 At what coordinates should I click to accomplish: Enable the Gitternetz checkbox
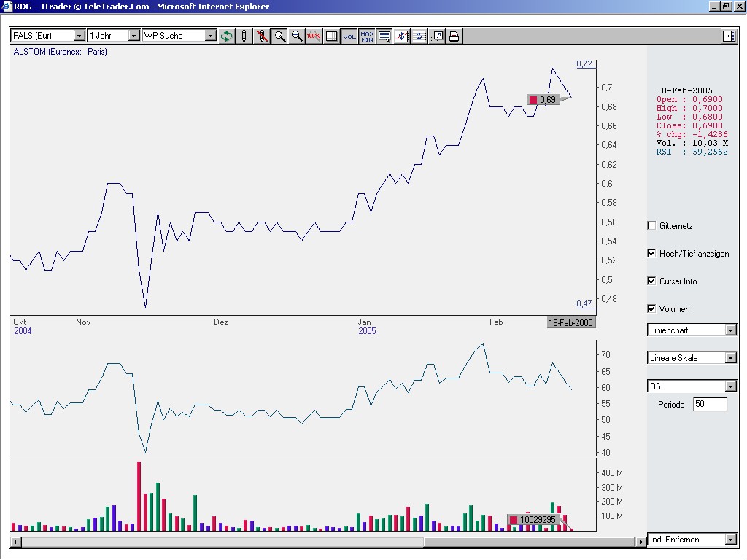[x=652, y=226]
